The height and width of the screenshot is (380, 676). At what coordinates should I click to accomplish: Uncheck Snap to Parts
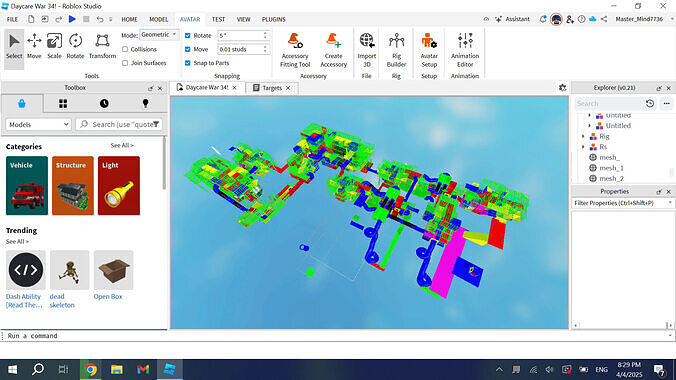point(188,63)
